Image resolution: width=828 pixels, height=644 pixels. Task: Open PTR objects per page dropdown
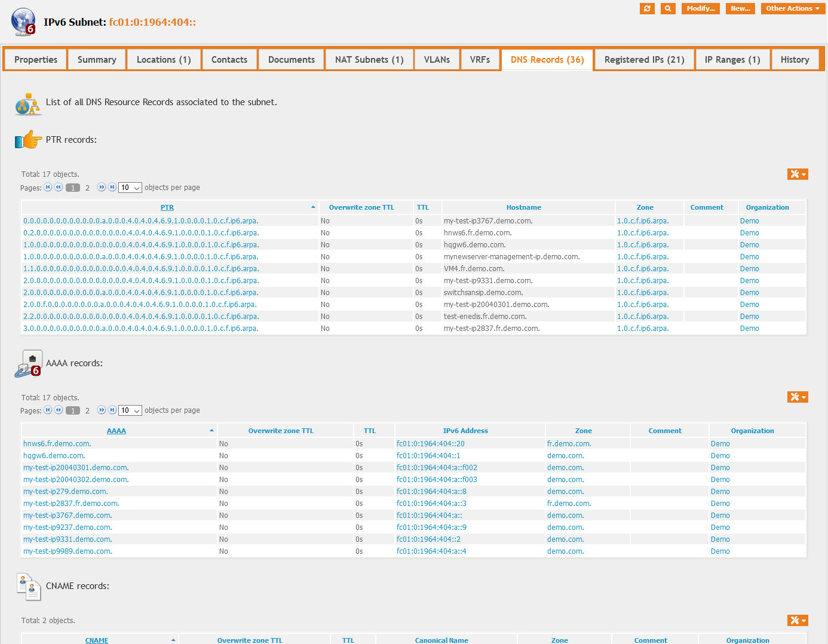(x=130, y=188)
